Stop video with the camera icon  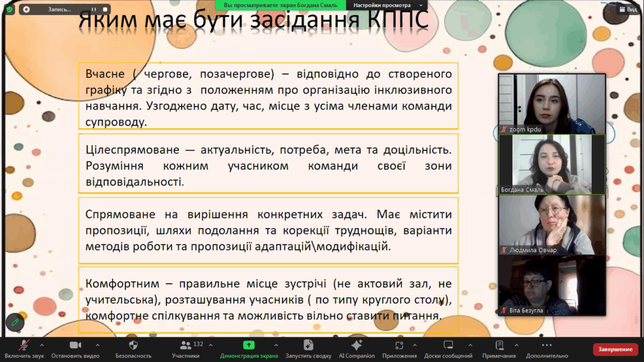coord(75,345)
